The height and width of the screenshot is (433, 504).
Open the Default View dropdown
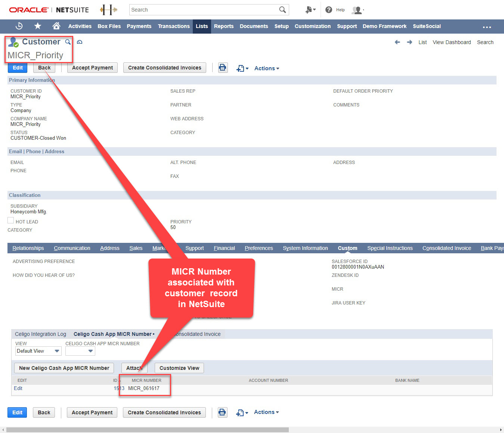coord(38,351)
